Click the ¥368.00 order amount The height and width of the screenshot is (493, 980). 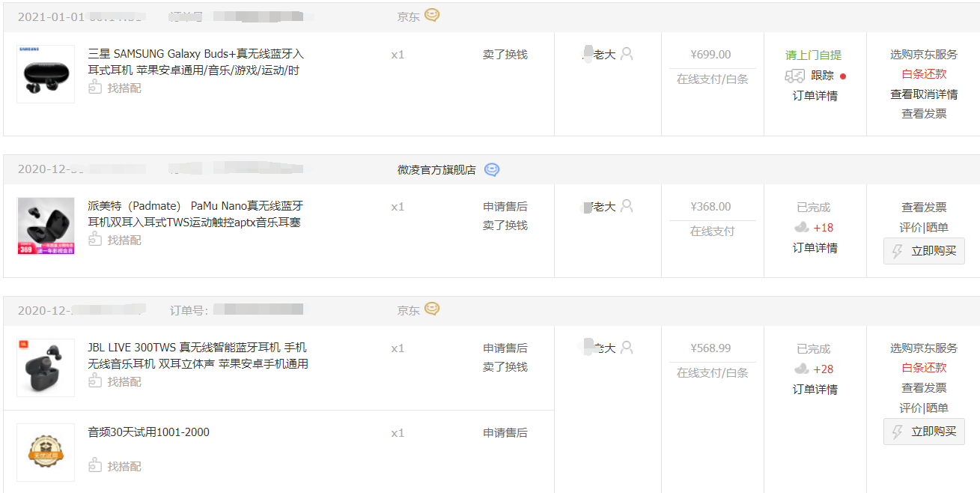click(711, 207)
